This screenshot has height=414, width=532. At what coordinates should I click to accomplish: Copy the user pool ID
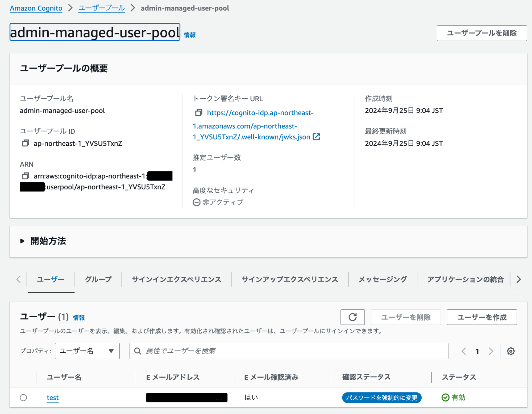pyautogui.click(x=26, y=143)
